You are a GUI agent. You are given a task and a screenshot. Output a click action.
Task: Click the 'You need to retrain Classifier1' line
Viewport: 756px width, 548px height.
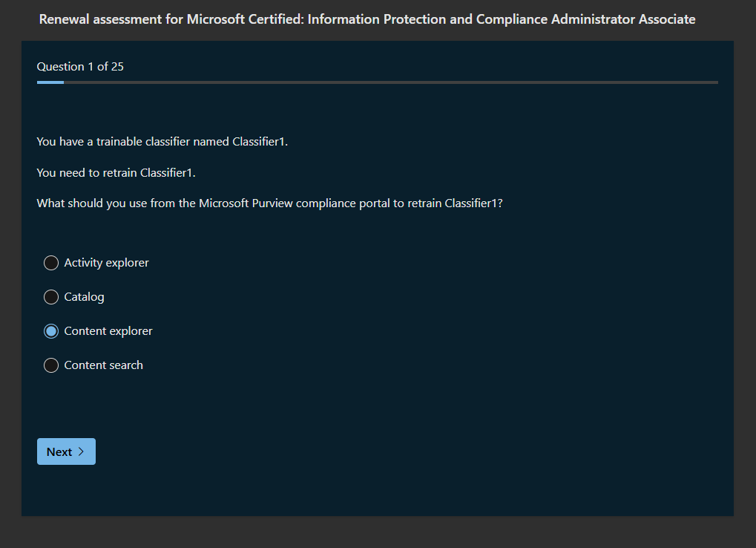(116, 173)
